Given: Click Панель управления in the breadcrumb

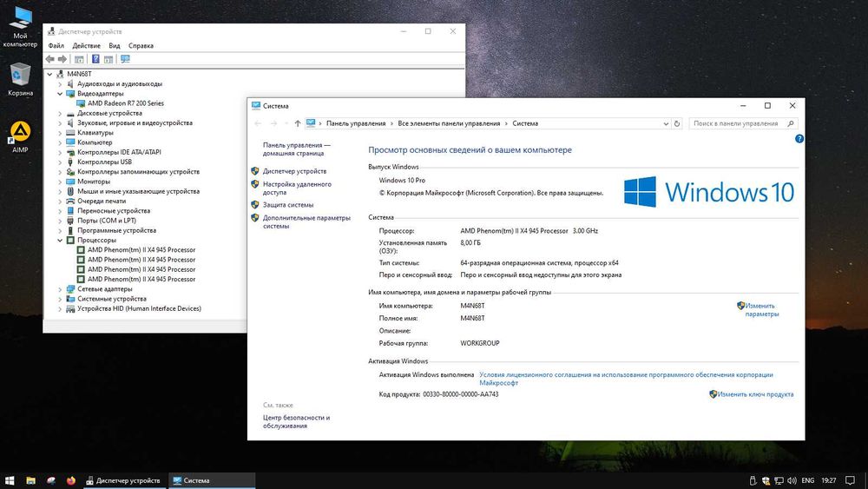Looking at the screenshot, I should coord(356,123).
